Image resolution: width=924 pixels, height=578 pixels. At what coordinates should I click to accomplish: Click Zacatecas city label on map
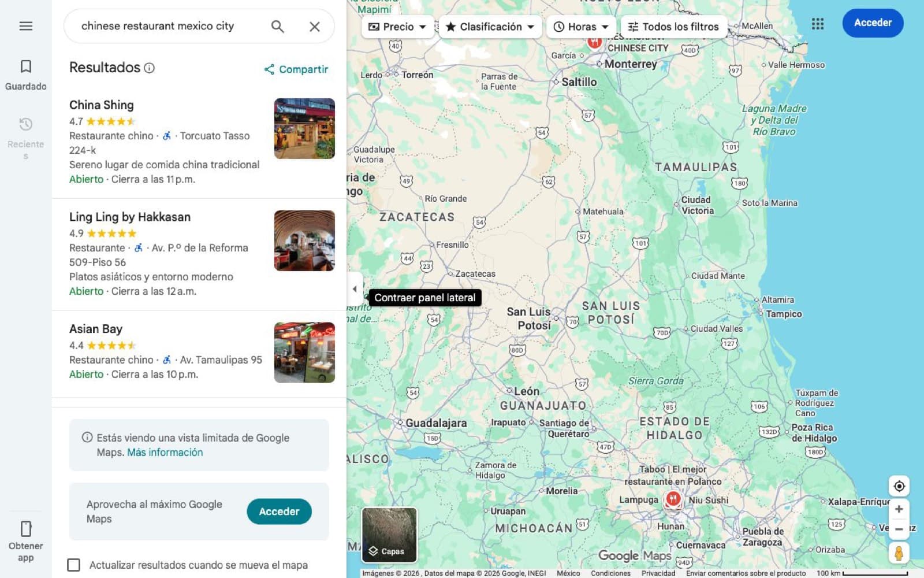point(475,274)
